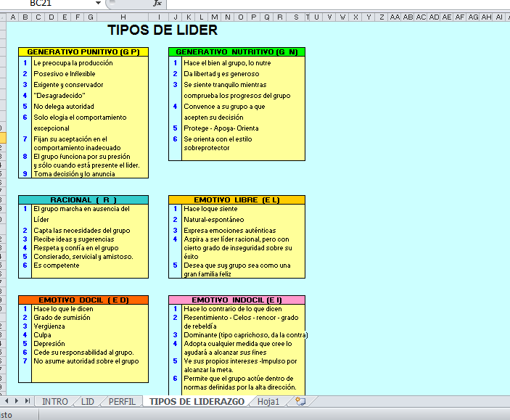510x420 pixels.
Task: Click cell 'alcanzar la meta.'
Action: point(208,370)
